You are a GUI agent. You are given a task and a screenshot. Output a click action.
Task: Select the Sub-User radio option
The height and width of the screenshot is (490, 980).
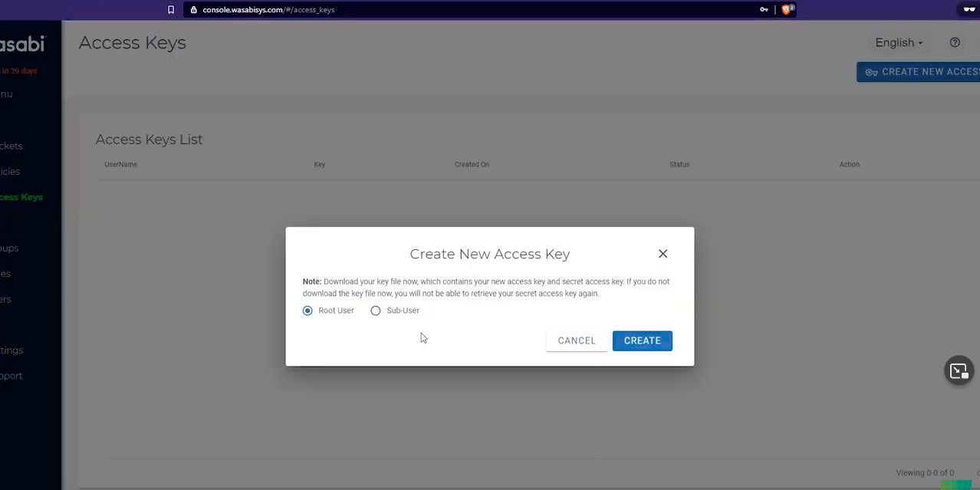click(x=375, y=311)
